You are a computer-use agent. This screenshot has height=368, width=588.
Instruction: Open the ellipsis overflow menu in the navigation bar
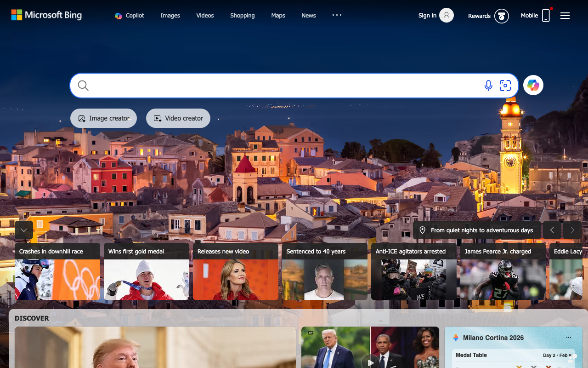tap(337, 15)
